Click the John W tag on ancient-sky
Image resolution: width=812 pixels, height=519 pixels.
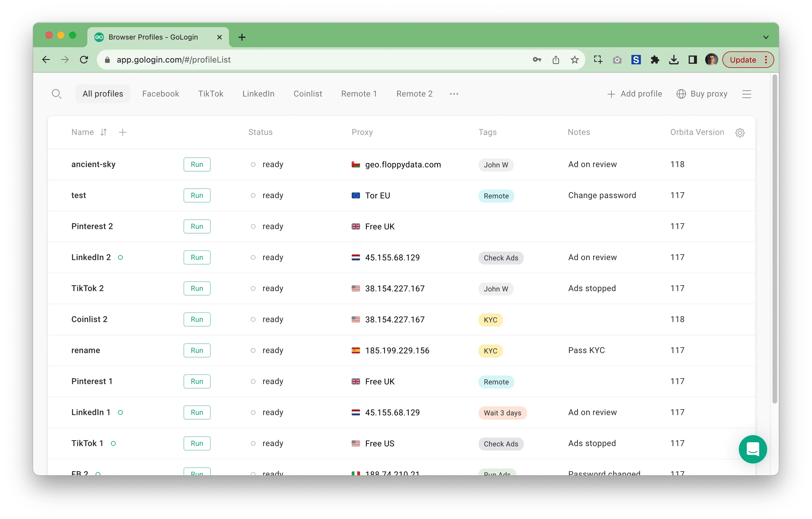(496, 165)
